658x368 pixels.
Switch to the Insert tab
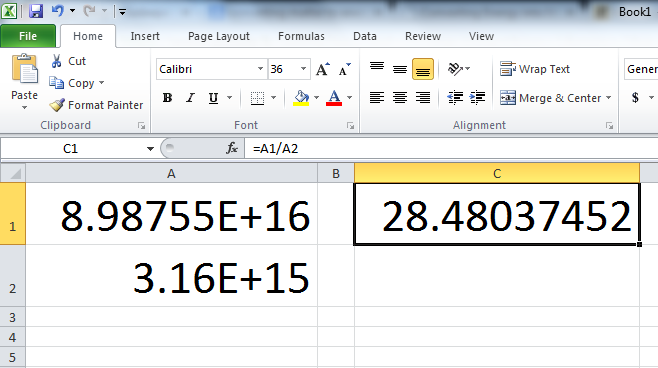coord(145,36)
